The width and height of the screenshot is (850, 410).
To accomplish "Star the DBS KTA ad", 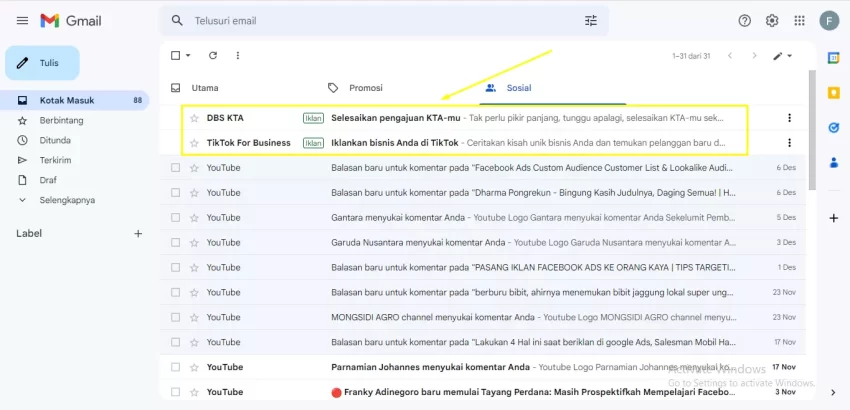I will point(194,118).
